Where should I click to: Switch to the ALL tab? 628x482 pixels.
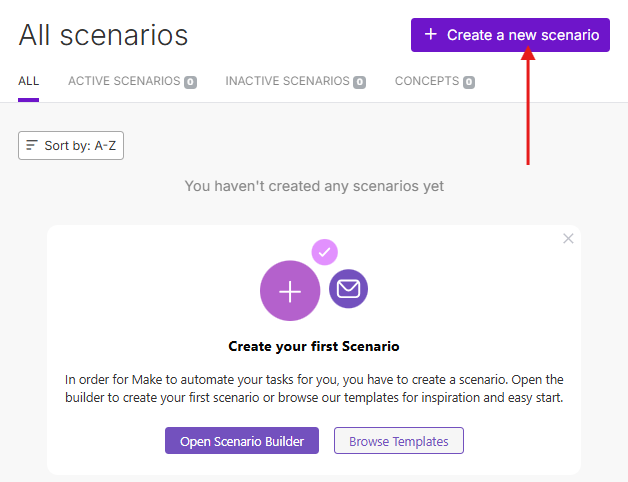point(28,81)
